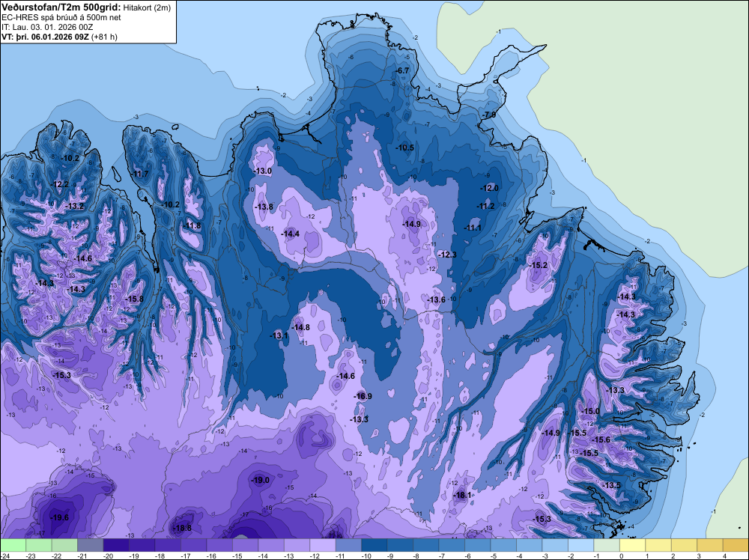Viewport: 749px width, 560px height.
Task: Click the -6.7 temperature value on map
Action: (403, 70)
